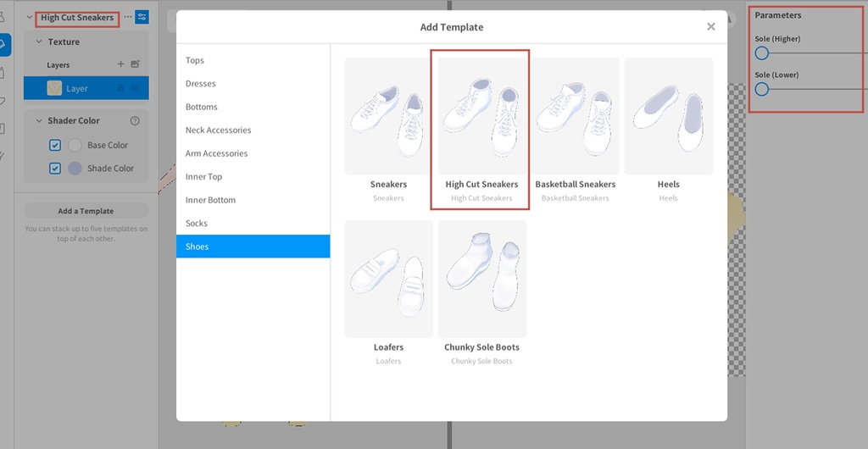The image size is (868, 449).
Task: Close the Add Template dialog
Action: 710,27
